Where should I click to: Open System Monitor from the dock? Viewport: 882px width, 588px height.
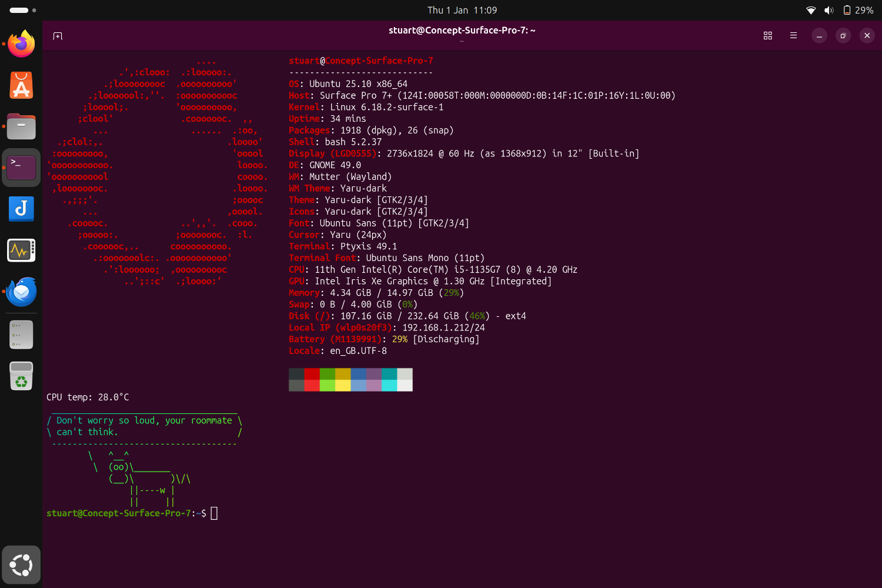21,250
